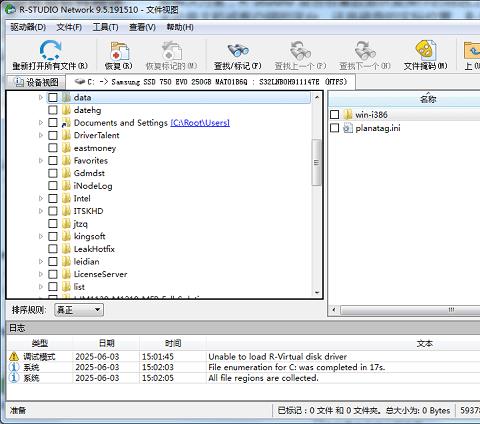Check the win-i386 checkbox
This screenshot has height=424, width=480.
[334, 115]
